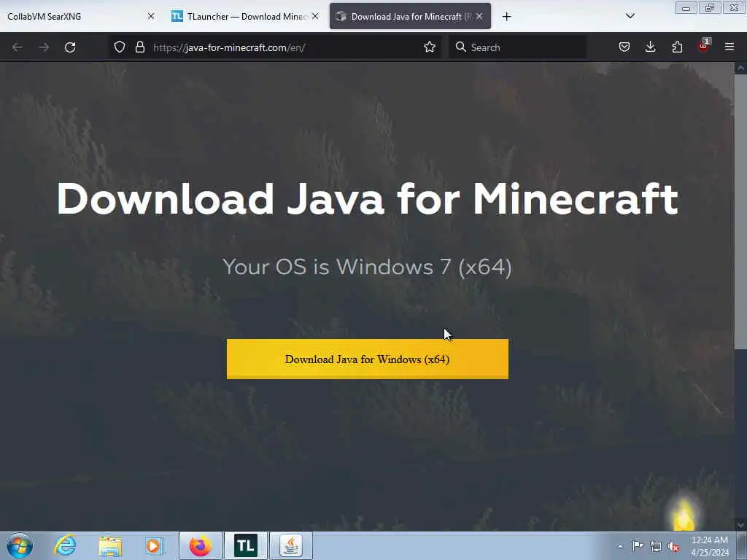Open the Save to Pocket icon

[x=624, y=47]
